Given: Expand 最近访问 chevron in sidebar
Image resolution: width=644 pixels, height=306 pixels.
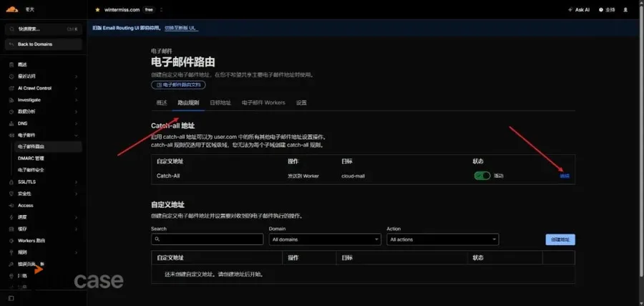Looking at the screenshot, I should point(77,77).
